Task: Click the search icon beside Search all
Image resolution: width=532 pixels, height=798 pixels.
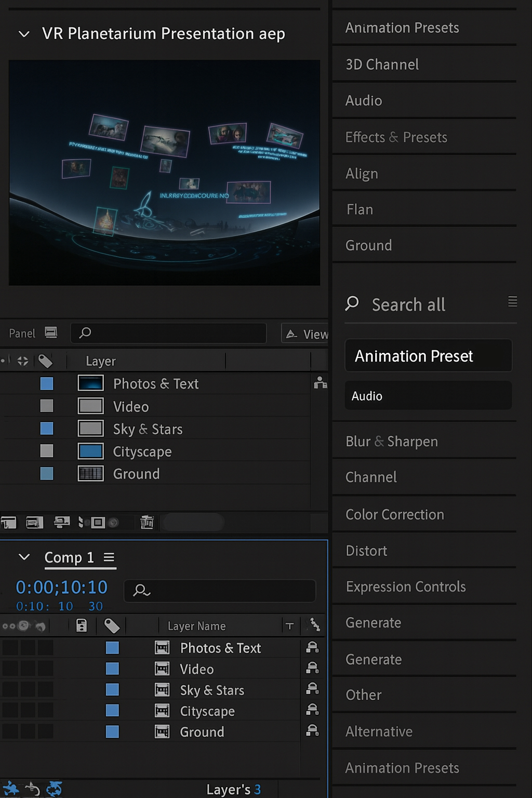Action: (x=352, y=303)
